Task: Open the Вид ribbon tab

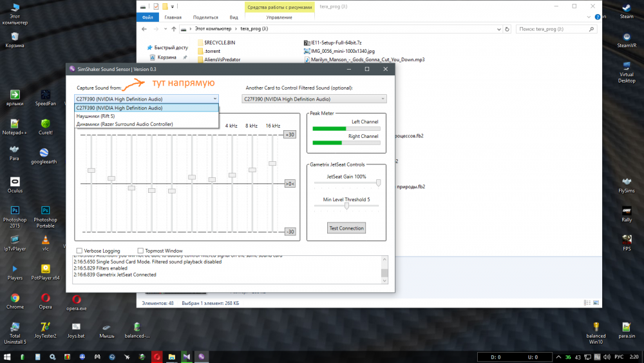Action: (234, 17)
